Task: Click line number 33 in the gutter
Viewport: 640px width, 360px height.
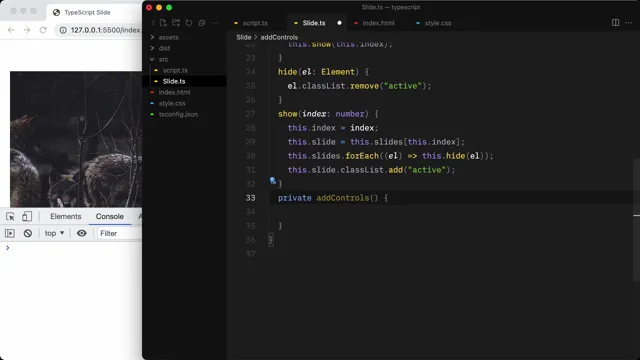Action: click(250, 198)
